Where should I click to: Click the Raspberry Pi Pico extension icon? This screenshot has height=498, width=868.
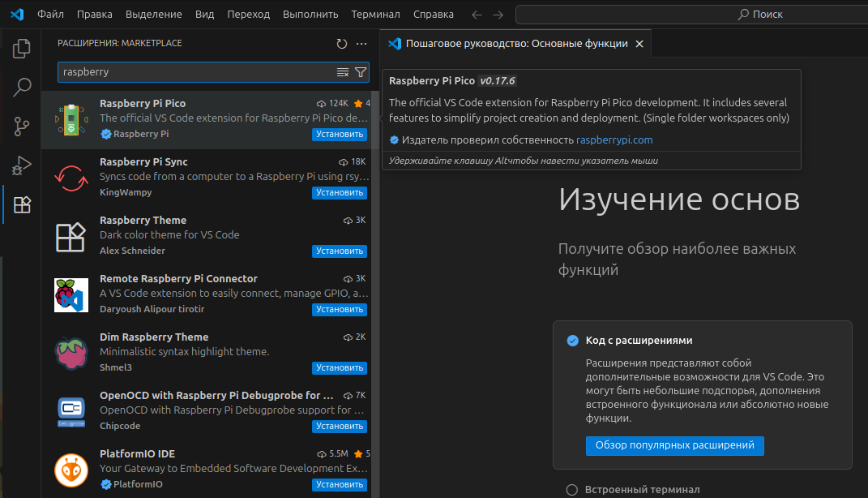click(x=71, y=120)
